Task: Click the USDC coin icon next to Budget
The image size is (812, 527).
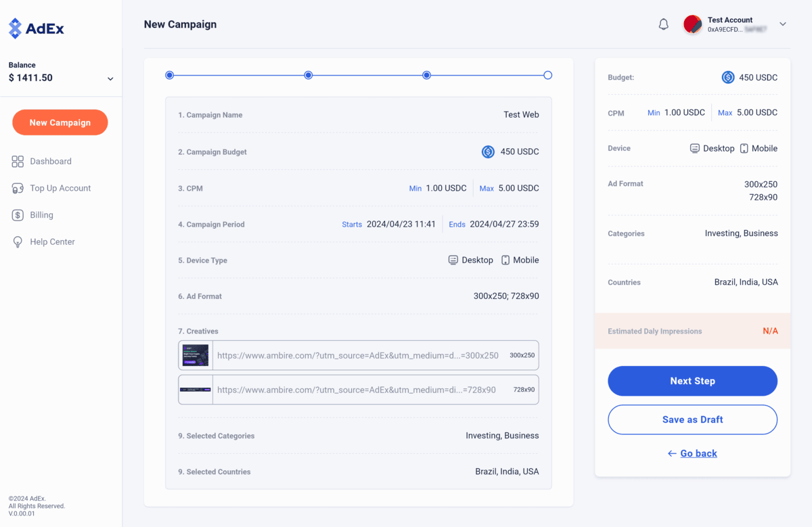Action: [x=728, y=77]
